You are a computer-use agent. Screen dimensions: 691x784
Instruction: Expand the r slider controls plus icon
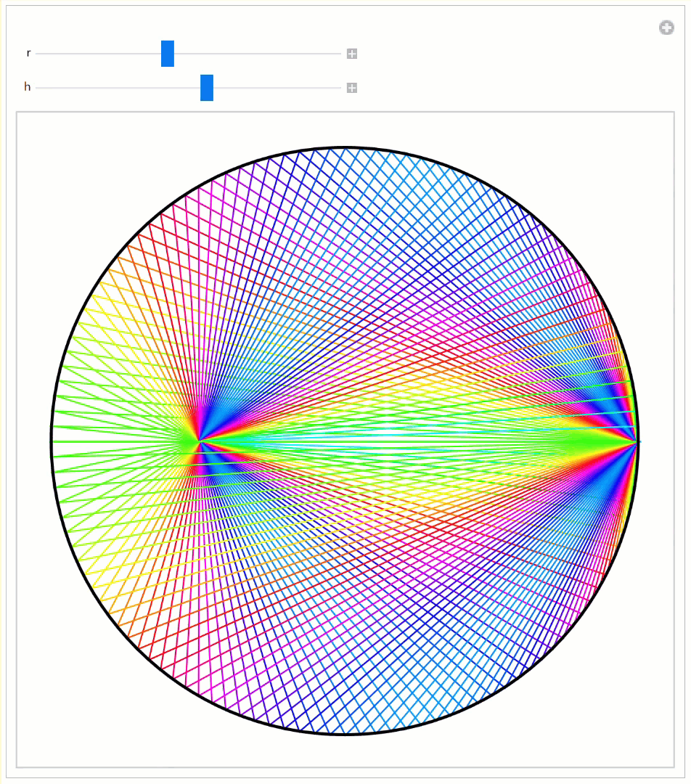click(x=352, y=54)
